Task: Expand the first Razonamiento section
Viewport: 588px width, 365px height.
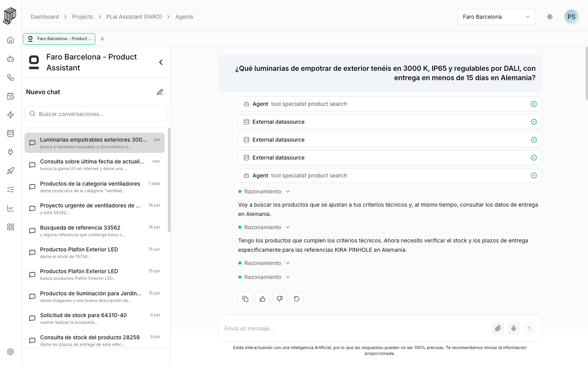Action: [x=264, y=191]
